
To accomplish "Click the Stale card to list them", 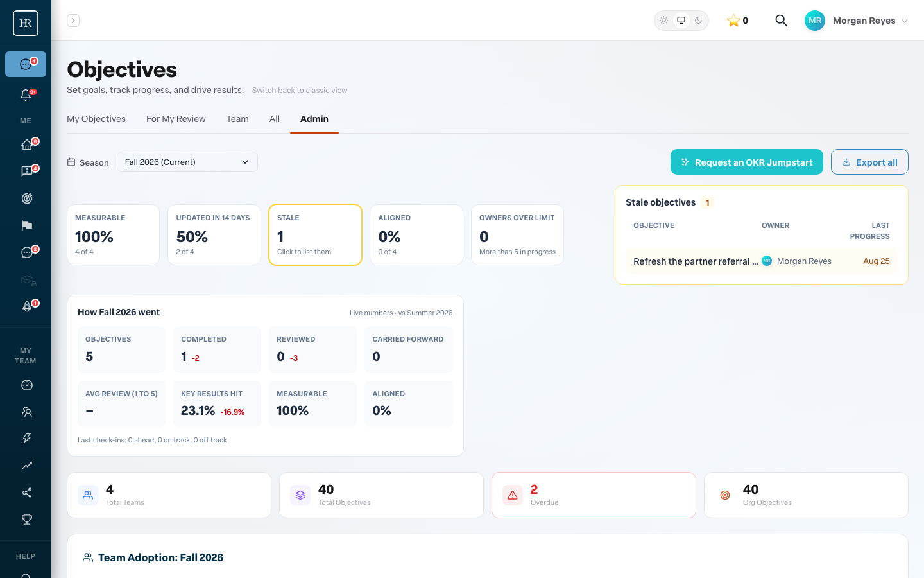I will pos(315,234).
